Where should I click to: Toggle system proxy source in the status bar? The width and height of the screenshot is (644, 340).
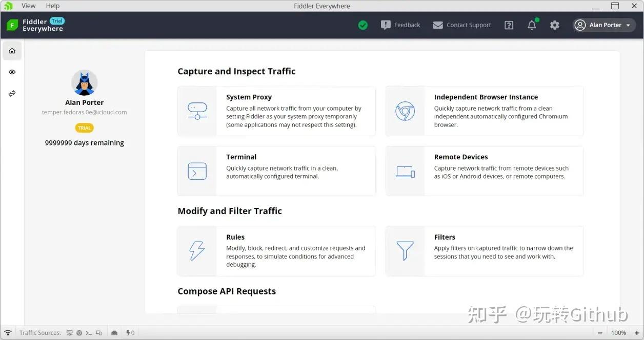pos(70,333)
